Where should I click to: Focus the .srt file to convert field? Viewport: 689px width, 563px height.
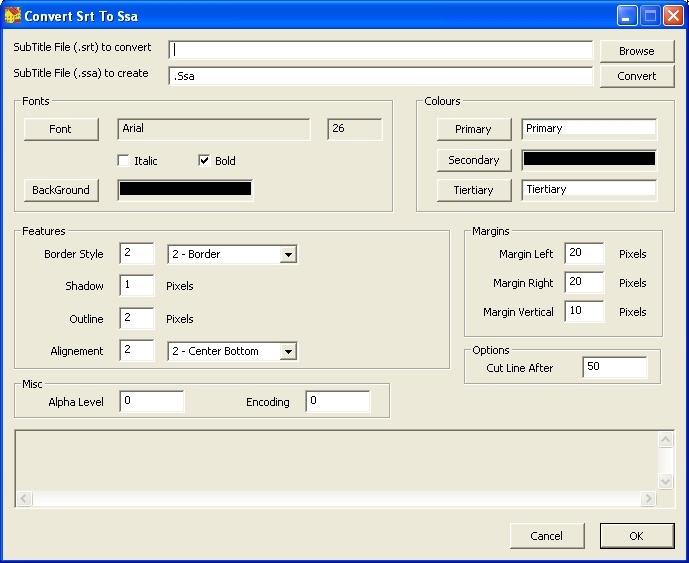coord(381,50)
